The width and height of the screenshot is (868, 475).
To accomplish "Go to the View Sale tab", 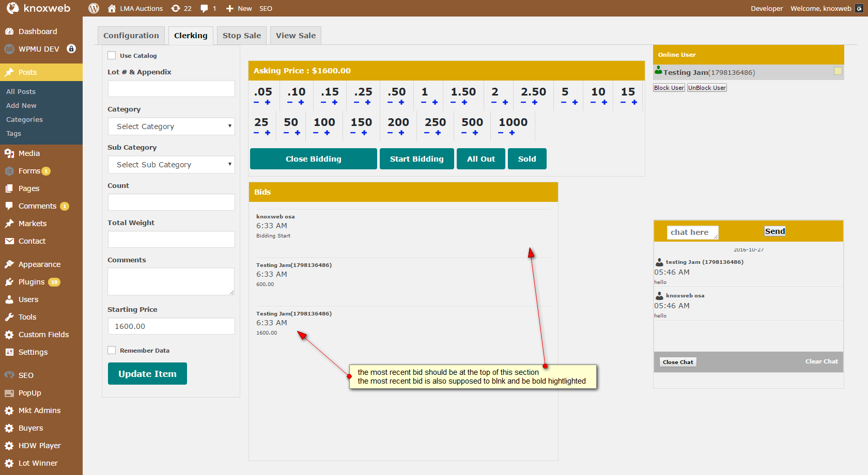I will (296, 36).
